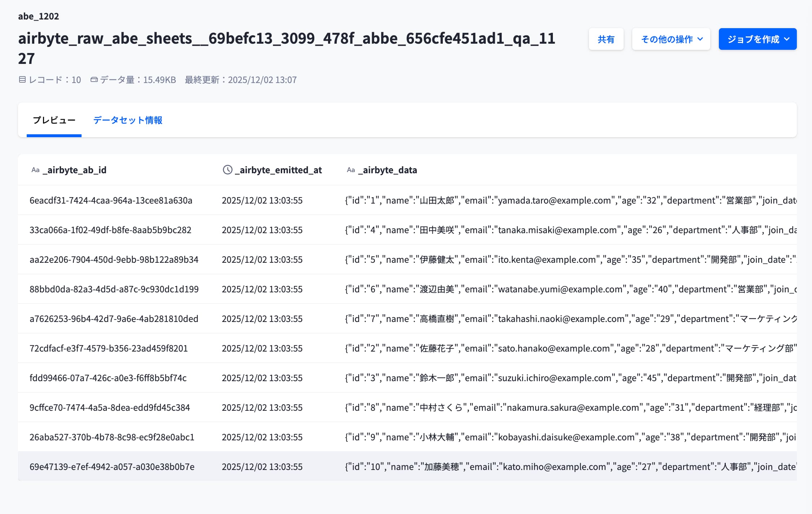Click the 鈴木一郎 record data cell
This screenshot has height=514, width=812.
click(x=571, y=378)
